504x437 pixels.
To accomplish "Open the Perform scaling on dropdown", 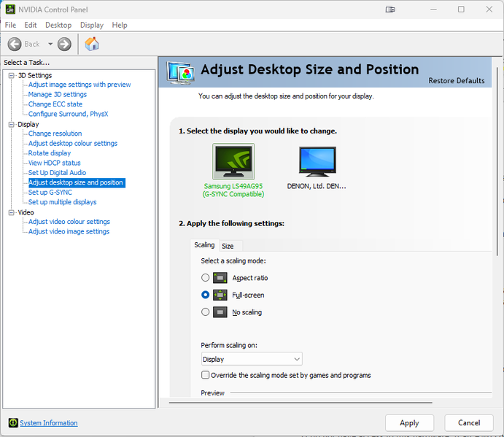I will (252, 359).
